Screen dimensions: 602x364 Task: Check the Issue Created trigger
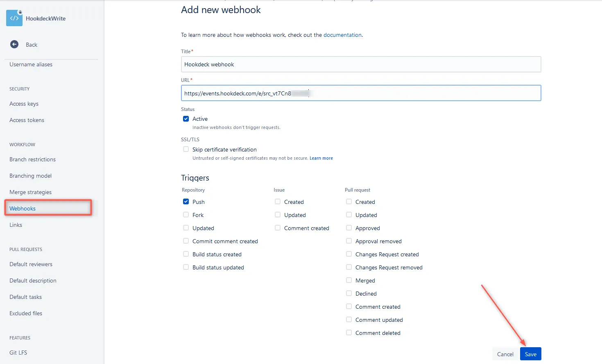(278, 201)
